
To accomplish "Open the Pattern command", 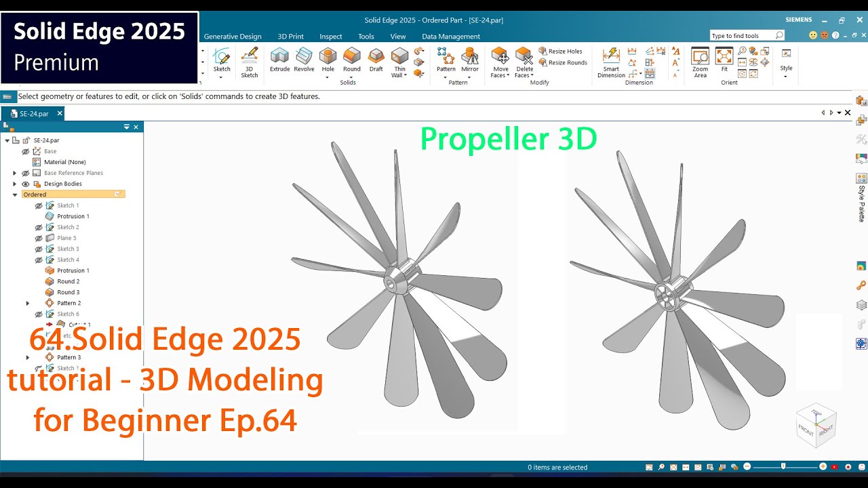I will (446, 60).
